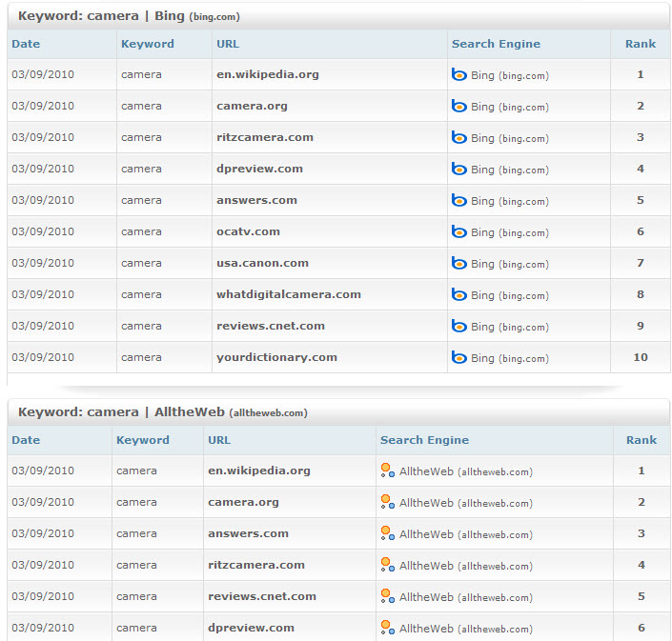Click the Keyword column header in the Bing table
672x641 pixels.
click(x=148, y=44)
